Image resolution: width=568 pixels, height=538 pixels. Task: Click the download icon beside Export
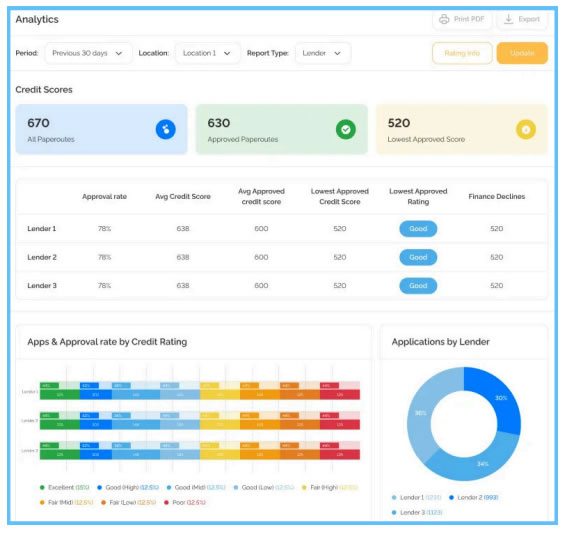coord(509,19)
